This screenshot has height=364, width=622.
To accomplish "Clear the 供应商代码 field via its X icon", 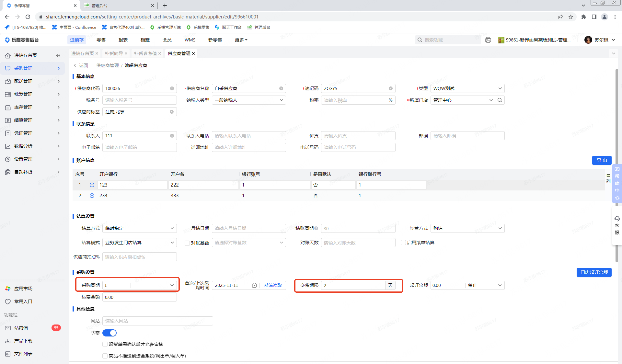I will click(x=172, y=88).
